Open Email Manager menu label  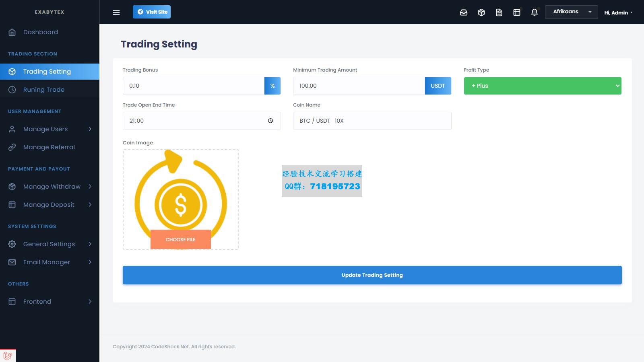(47, 262)
